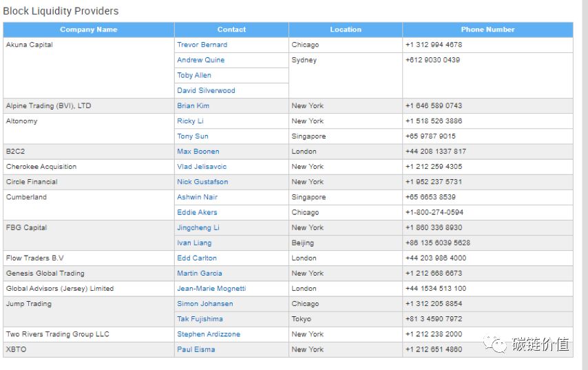The height and width of the screenshot is (370, 588).
Task: Select Eddie Akers contact link
Action: [197, 212]
